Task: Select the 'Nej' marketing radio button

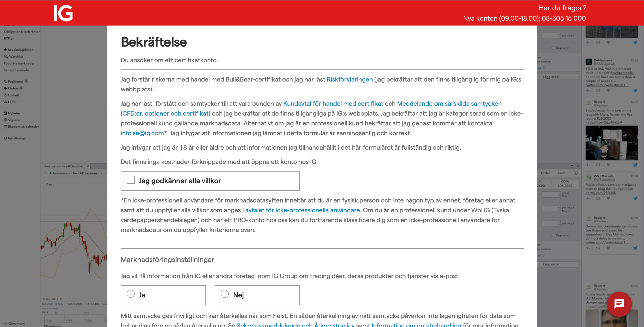Action: click(224, 294)
